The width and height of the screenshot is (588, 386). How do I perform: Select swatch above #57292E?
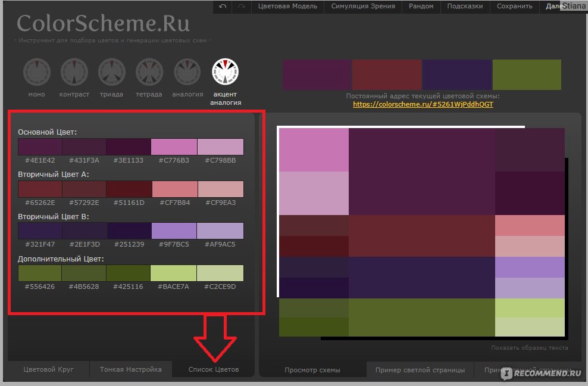pos(84,189)
